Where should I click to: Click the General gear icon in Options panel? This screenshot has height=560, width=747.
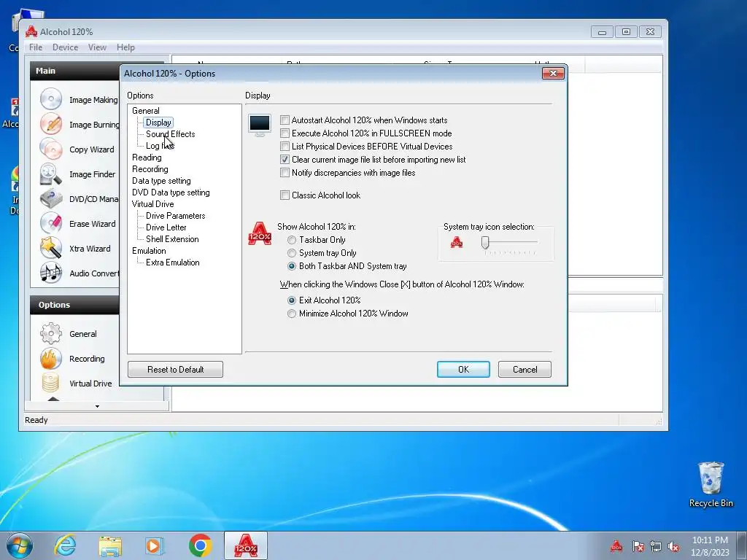pyautogui.click(x=51, y=334)
